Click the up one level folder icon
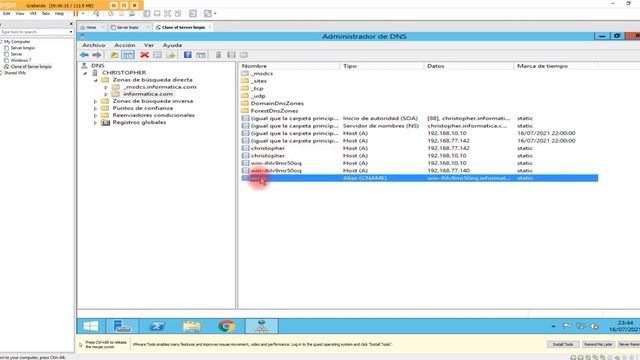The image size is (640, 360). pos(114,55)
